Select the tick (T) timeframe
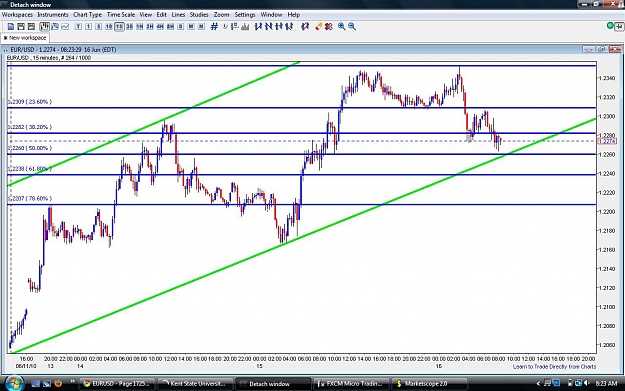 click(x=78, y=27)
